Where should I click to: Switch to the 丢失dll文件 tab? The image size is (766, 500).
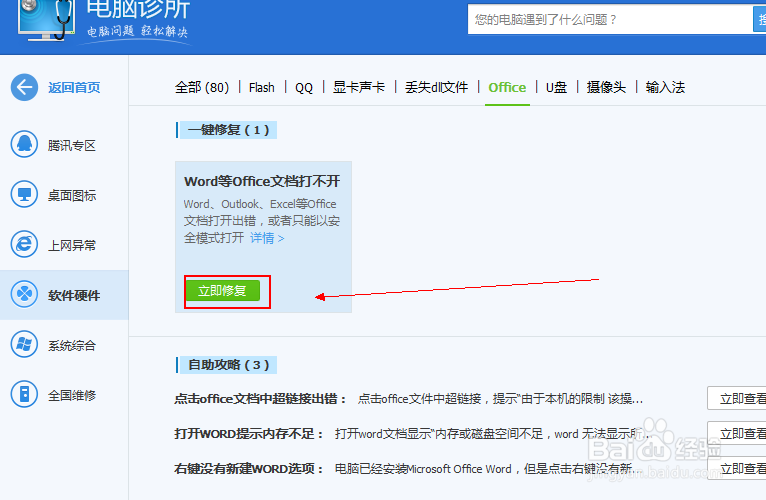pyautogui.click(x=436, y=87)
